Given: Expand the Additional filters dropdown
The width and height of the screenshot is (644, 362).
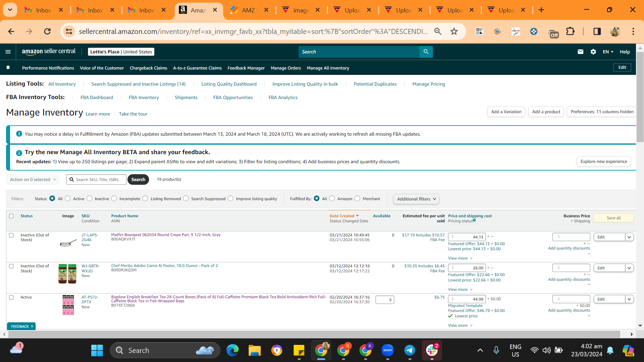Looking at the screenshot, I should [416, 199].
